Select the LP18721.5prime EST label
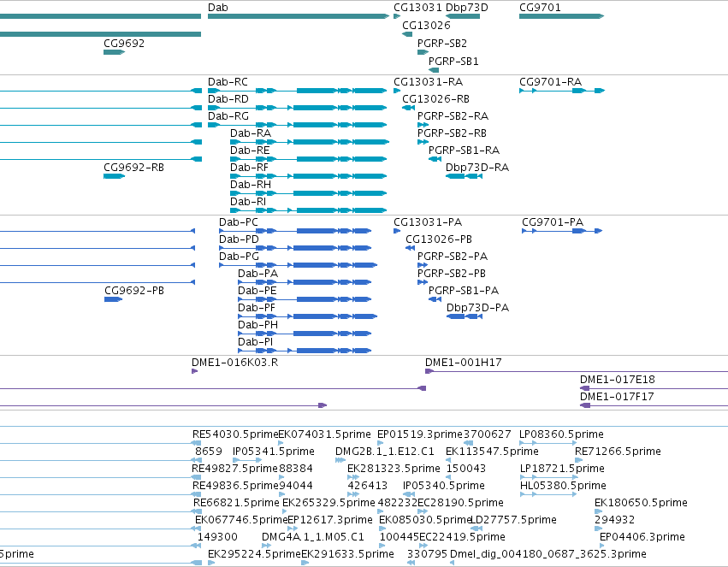The width and height of the screenshot is (728, 567). click(562, 469)
